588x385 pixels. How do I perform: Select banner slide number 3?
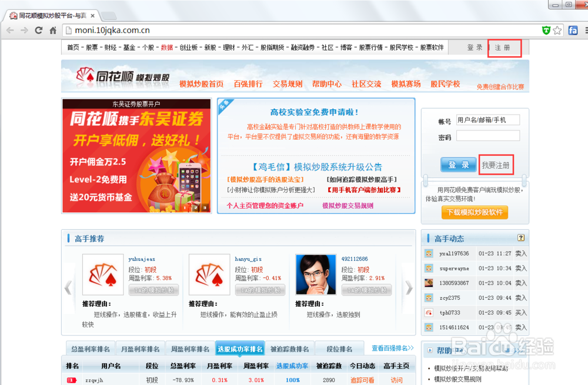(205, 207)
